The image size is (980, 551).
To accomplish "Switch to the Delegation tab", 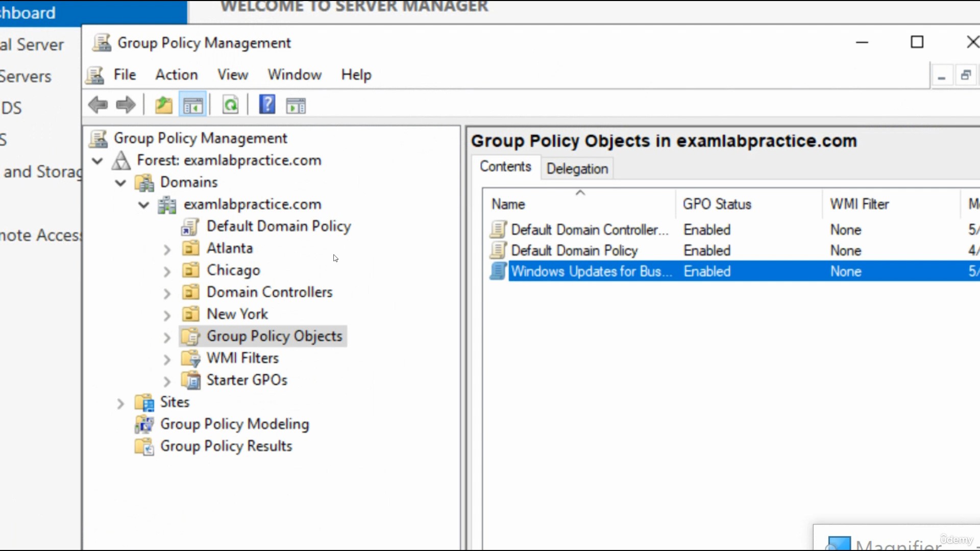I will click(x=577, y=168).
